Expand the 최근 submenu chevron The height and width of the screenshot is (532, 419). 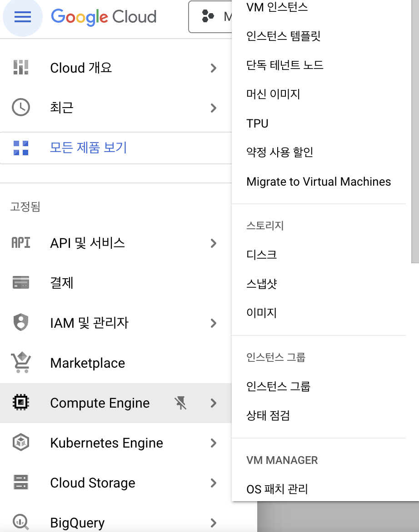tap(213, 108)
